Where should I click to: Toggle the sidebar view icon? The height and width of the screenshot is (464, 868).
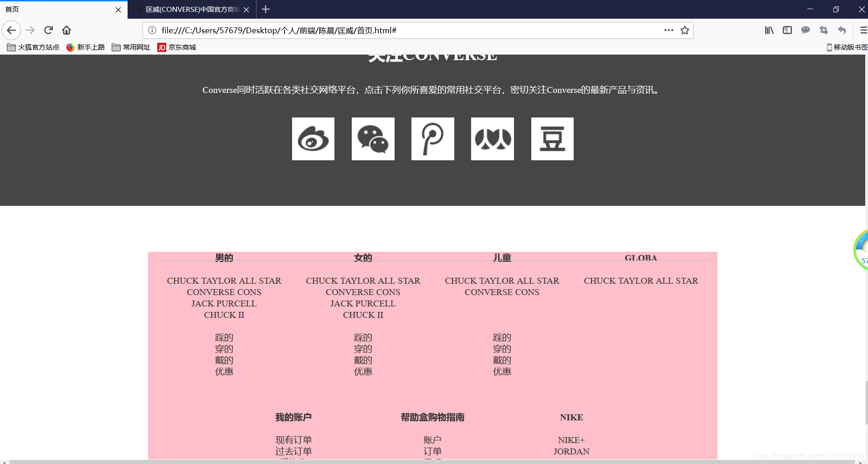pos(787,30)
